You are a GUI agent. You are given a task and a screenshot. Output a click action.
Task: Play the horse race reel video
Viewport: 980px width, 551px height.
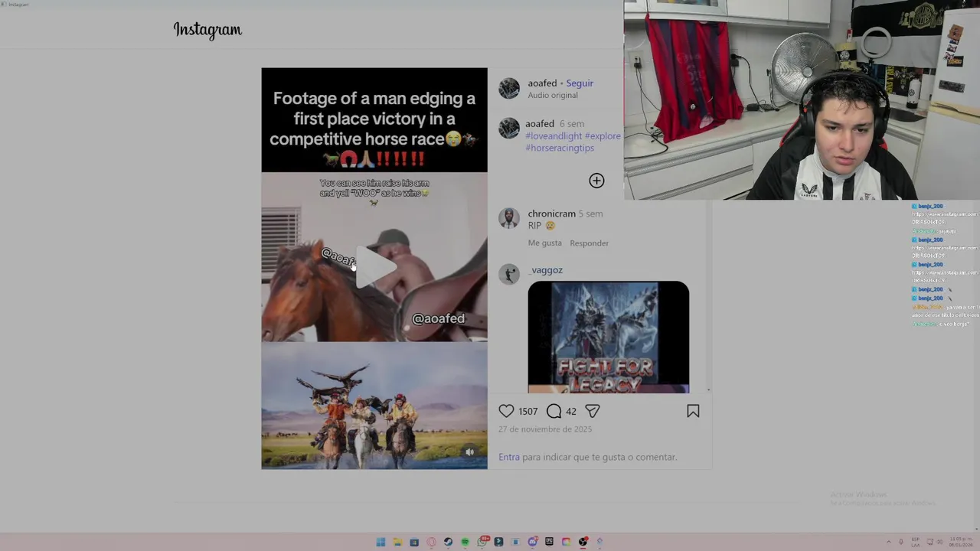(x=375, y=267)
